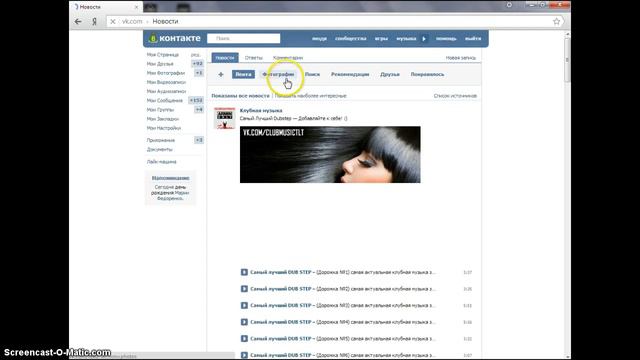This screenshot has height=360, width=640.
Task: Play the Дорожка №2 DUB STEP track
Action: [244, 289]
